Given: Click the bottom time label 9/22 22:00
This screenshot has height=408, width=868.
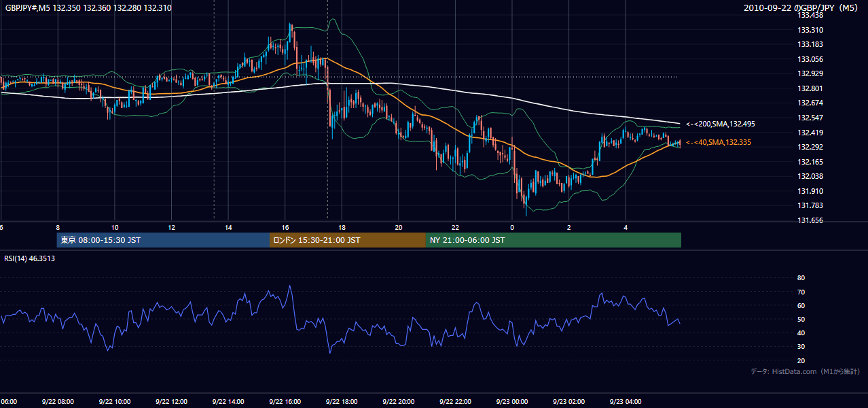Looking at the screenshot, I should (455, 401).
